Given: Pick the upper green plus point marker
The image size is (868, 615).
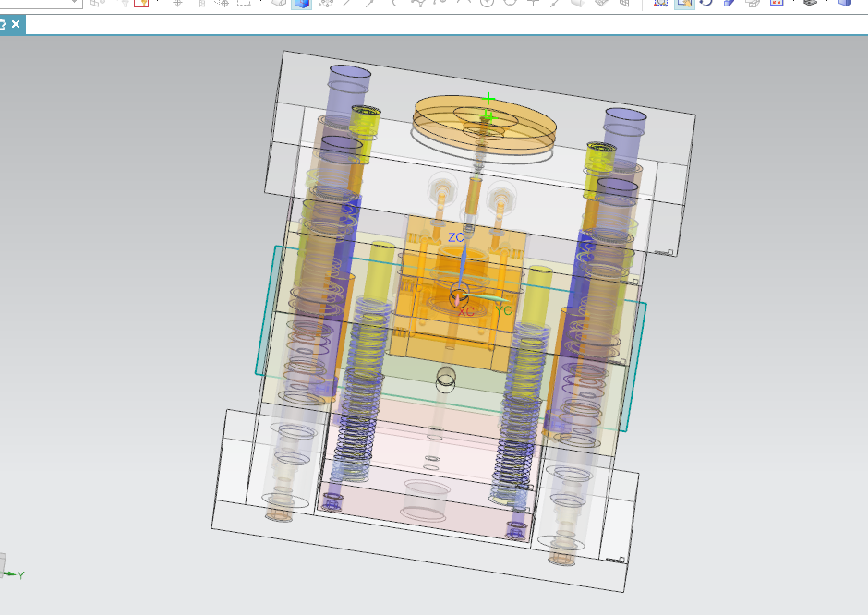Looking at the screenshot, I should coord(488,99).
